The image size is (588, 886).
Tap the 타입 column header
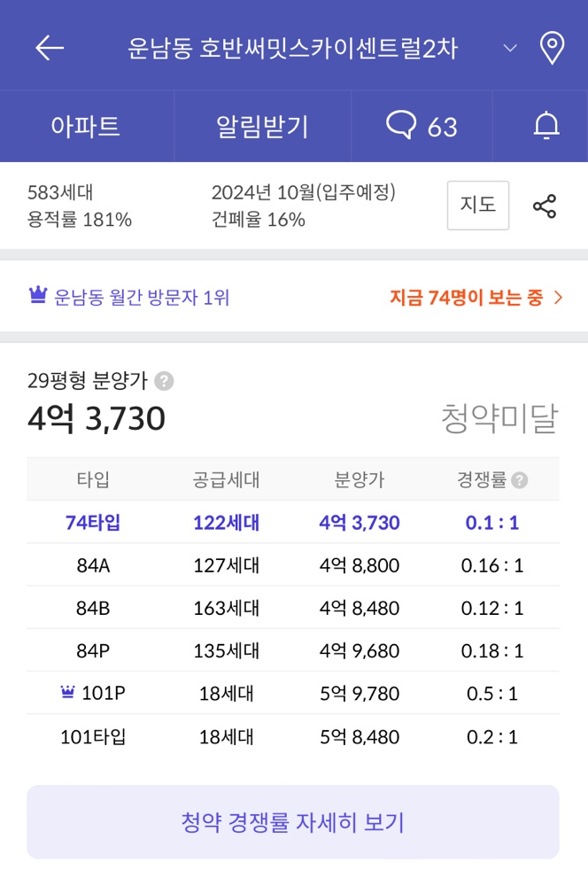[93, 479]
